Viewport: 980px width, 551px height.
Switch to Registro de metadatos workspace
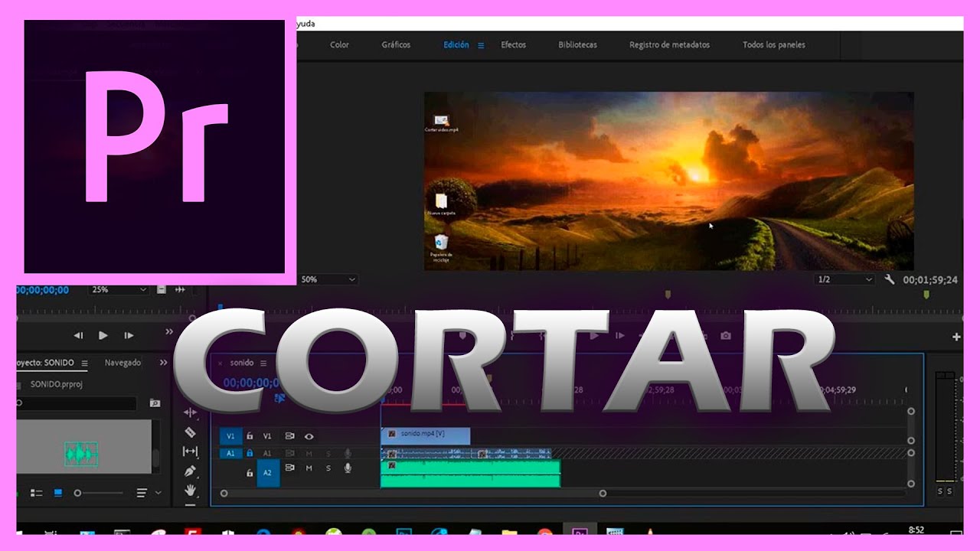pos(669,45)
